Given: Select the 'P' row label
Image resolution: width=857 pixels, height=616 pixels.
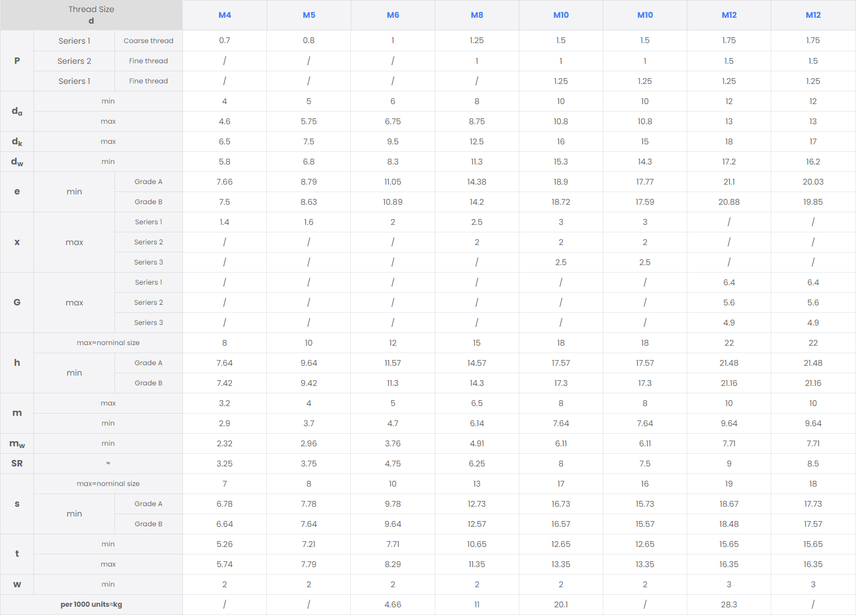Looking at the screenshot, I should tap(17, 61).
